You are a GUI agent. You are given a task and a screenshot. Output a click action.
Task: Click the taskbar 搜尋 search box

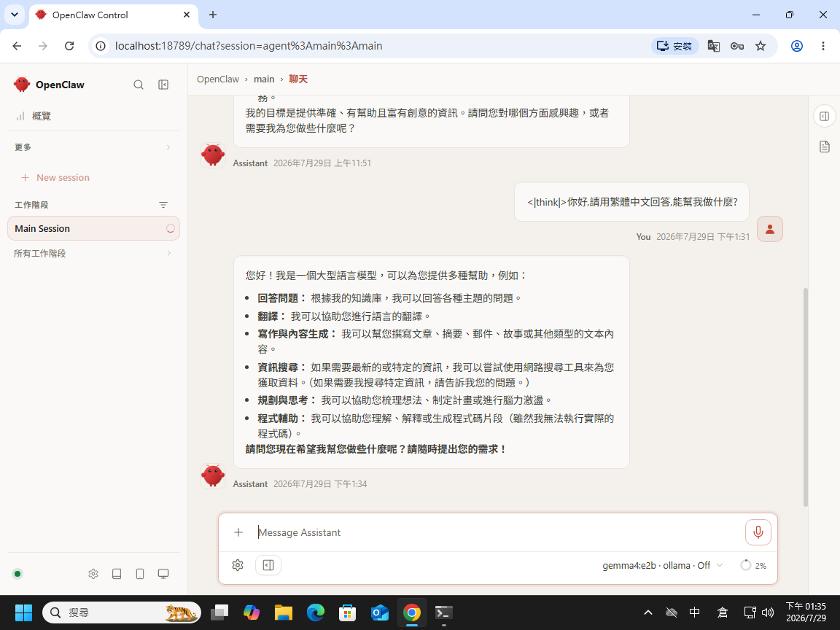coord(122,612)
